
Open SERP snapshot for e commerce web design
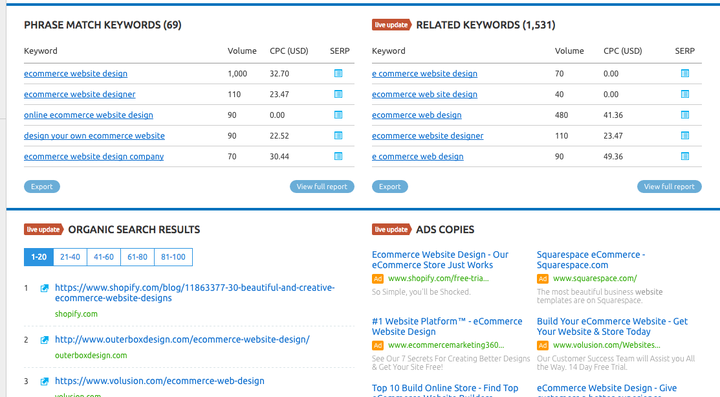[x=685, y=156]
